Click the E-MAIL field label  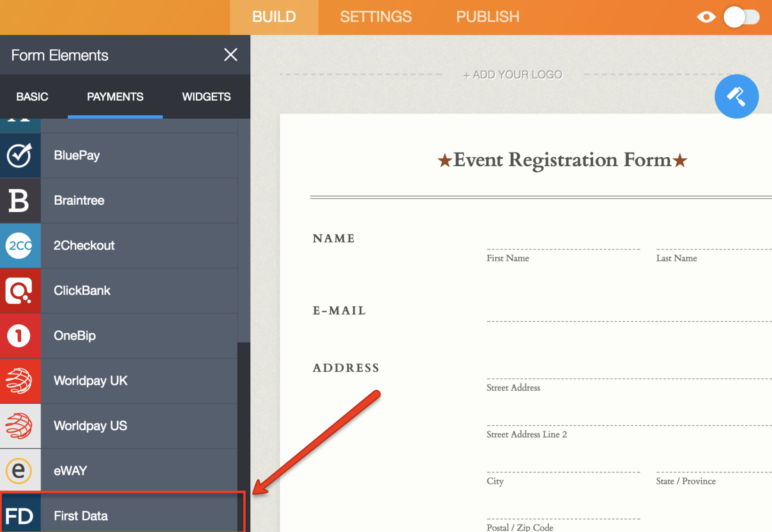(339, 311)
